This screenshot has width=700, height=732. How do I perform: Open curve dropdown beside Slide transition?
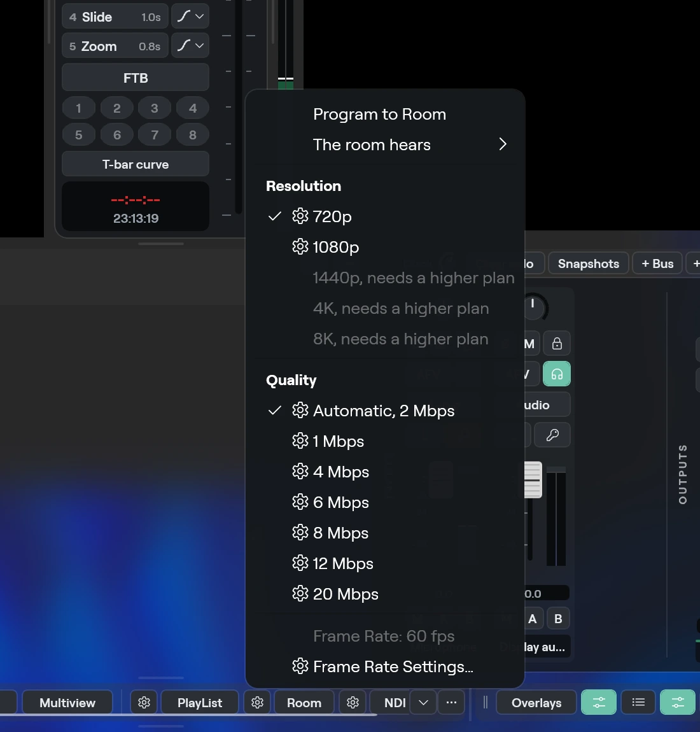pos(190,17)
